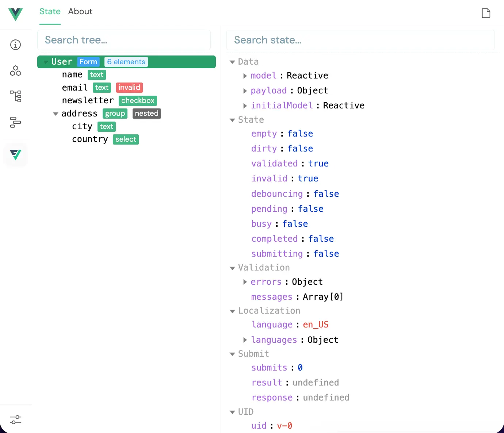Collapse the address group node
The image size is (504, 433).
[56, 114]
